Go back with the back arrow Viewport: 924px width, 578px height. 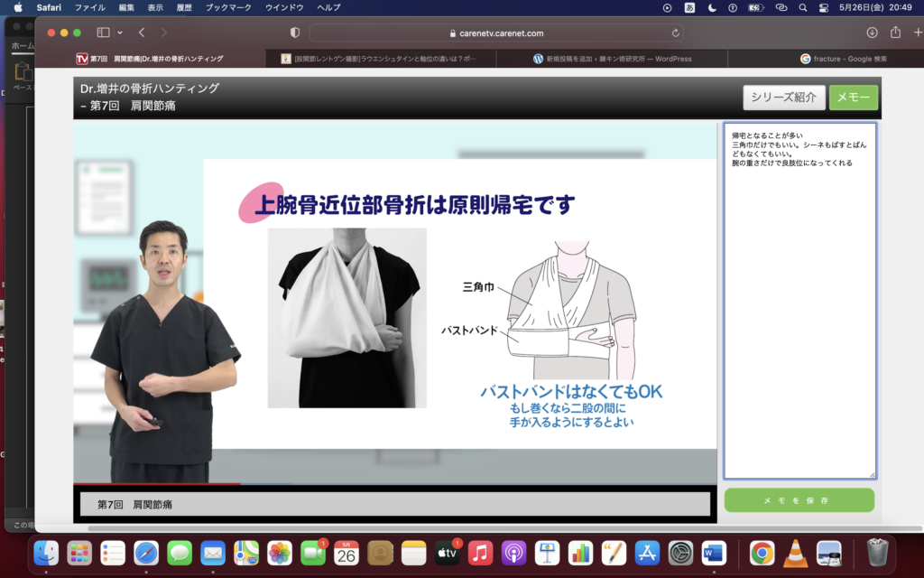tap(142, 33)
